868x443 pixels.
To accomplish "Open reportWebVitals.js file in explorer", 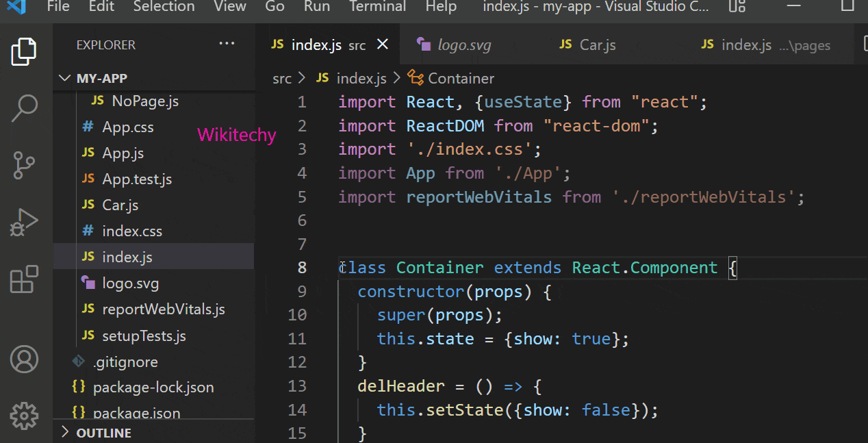I will (x=163, y=309).
